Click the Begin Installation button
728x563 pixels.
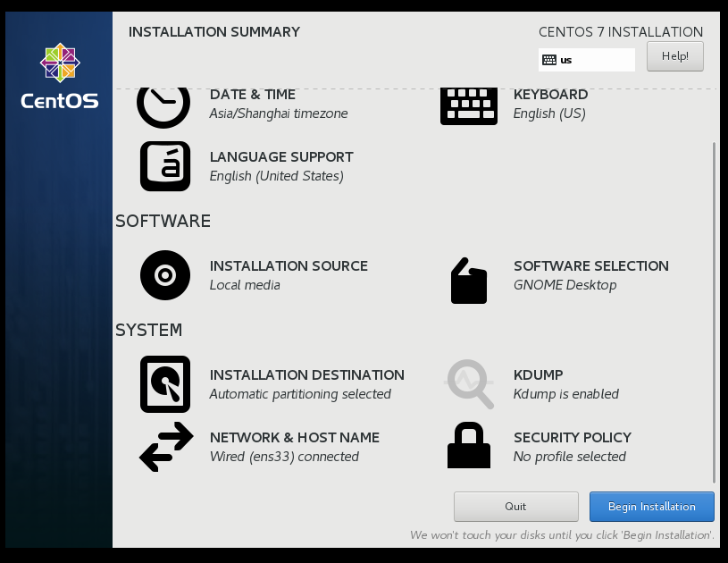[x=652, y=507]
